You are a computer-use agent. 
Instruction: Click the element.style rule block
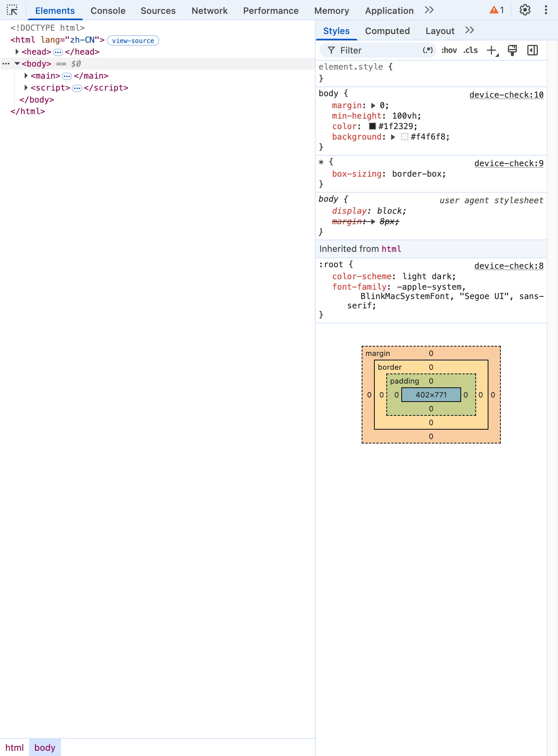pyautogui.click(x=431, y=73)
